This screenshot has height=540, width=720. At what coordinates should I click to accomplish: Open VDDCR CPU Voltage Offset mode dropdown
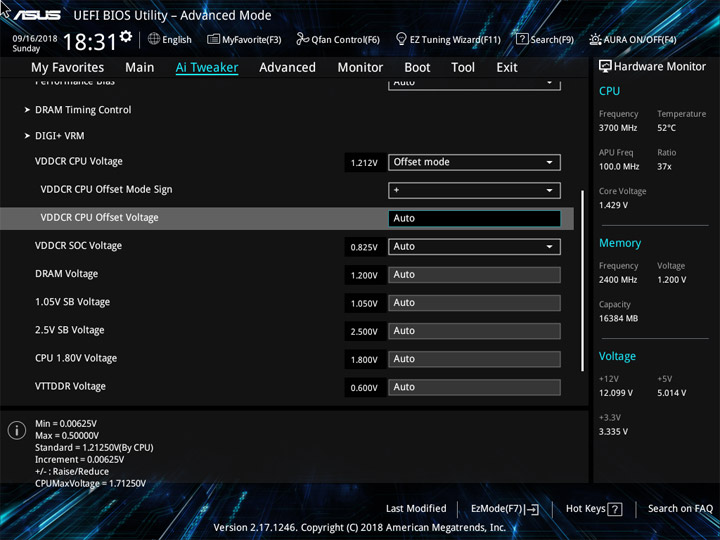pos(474,162)
